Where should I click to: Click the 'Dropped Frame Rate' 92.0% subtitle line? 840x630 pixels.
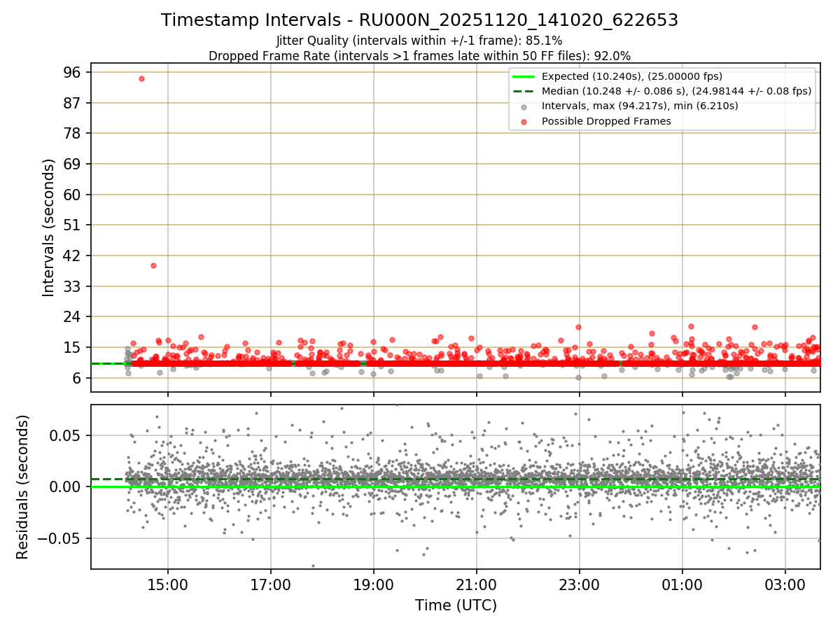point(419,55)
